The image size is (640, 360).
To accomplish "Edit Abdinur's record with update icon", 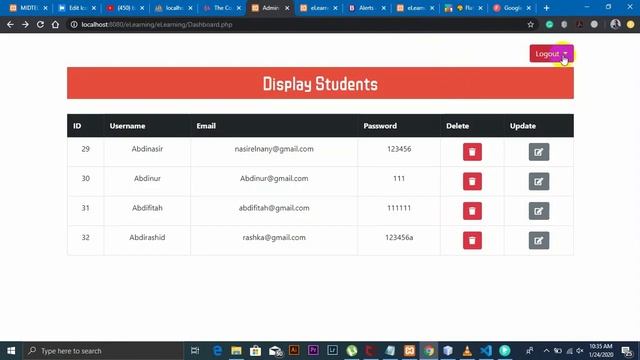I will click(539, 181).
